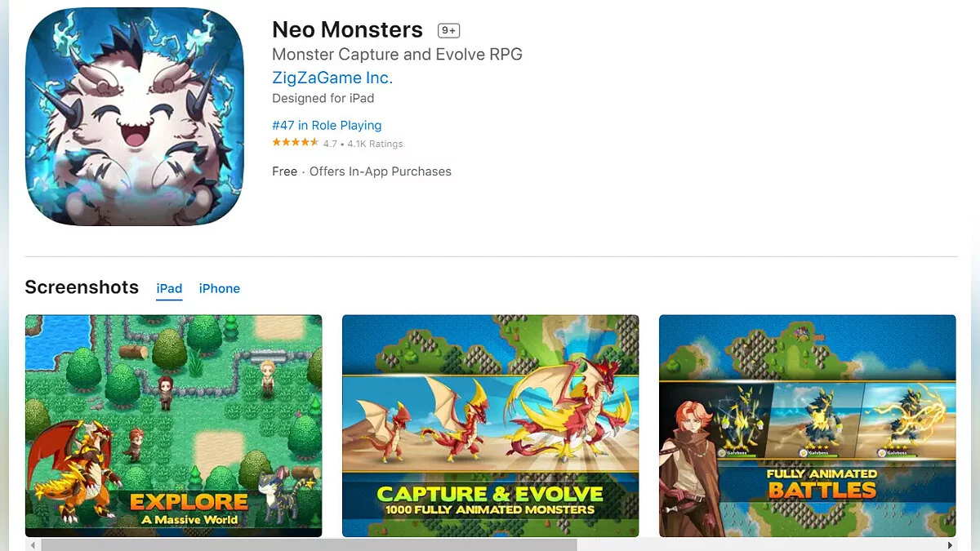
Task: Click the 4.1K Ratings text
Action: coord(375,144)
